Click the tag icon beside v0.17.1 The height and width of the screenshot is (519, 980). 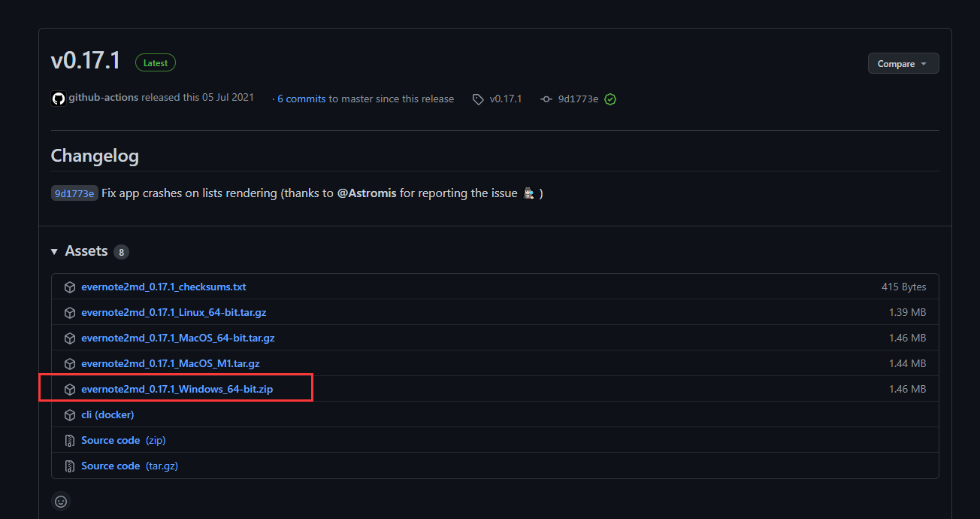(478, 99)
